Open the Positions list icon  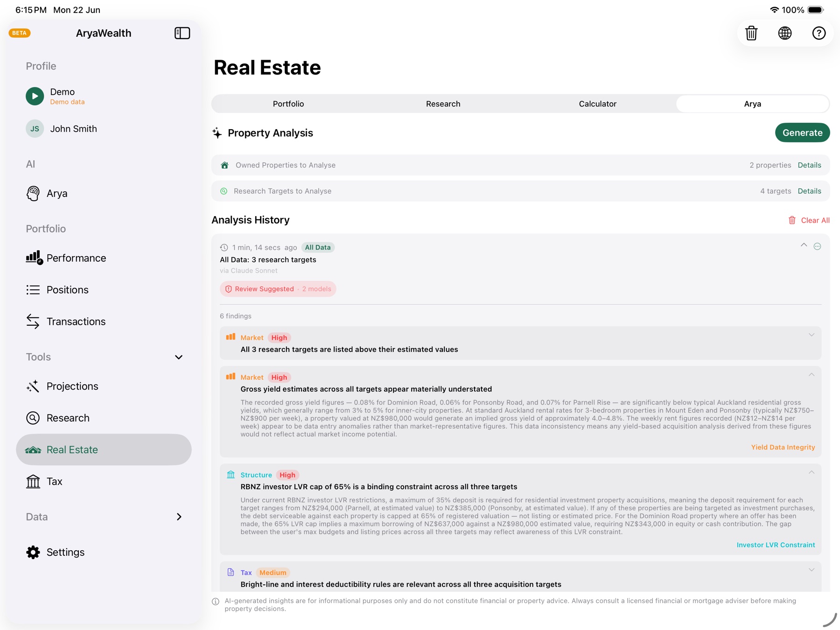(33, 290)
